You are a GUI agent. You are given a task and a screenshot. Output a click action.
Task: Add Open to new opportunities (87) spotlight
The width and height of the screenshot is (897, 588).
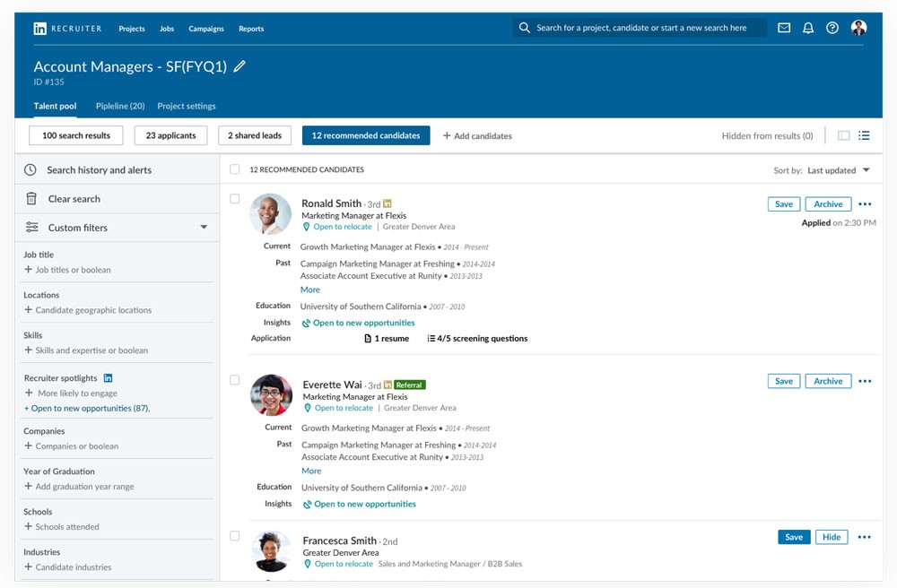click(86, 408)
